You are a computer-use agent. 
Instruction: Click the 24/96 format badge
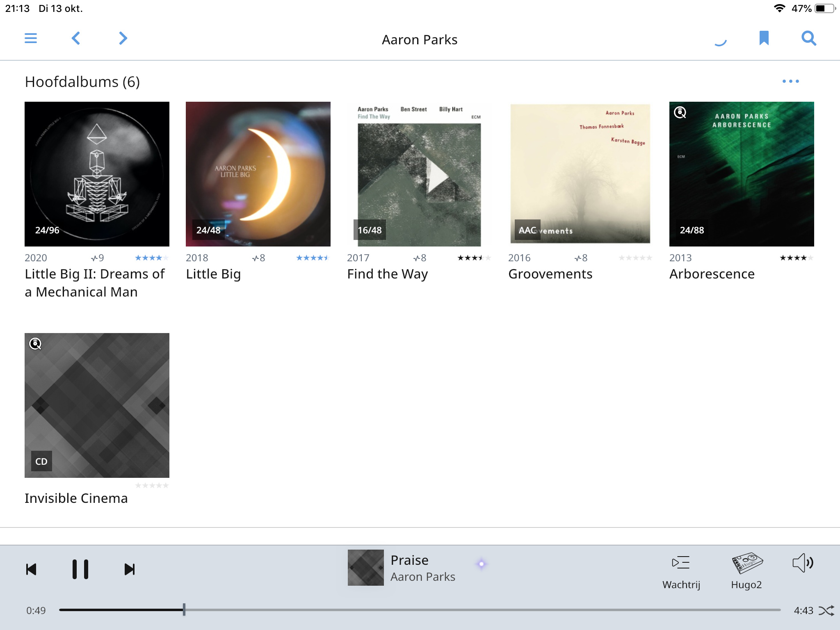[47, 230]
